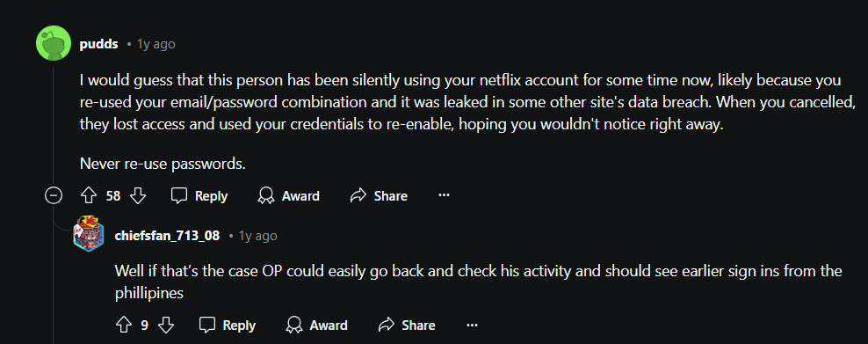The width and height of the screenshot is (868, 344).
Task: Click the 1y ago timestamp on pudds comment
Action: coord(156,44)
